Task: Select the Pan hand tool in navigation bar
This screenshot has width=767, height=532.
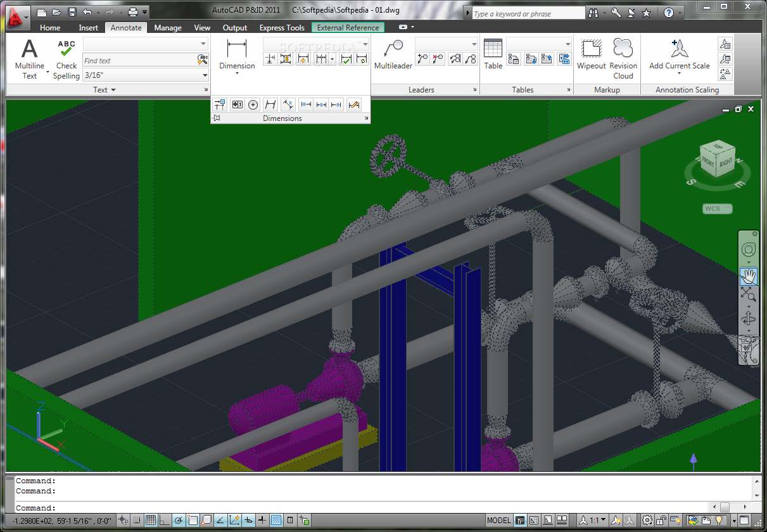Action: 749,276
